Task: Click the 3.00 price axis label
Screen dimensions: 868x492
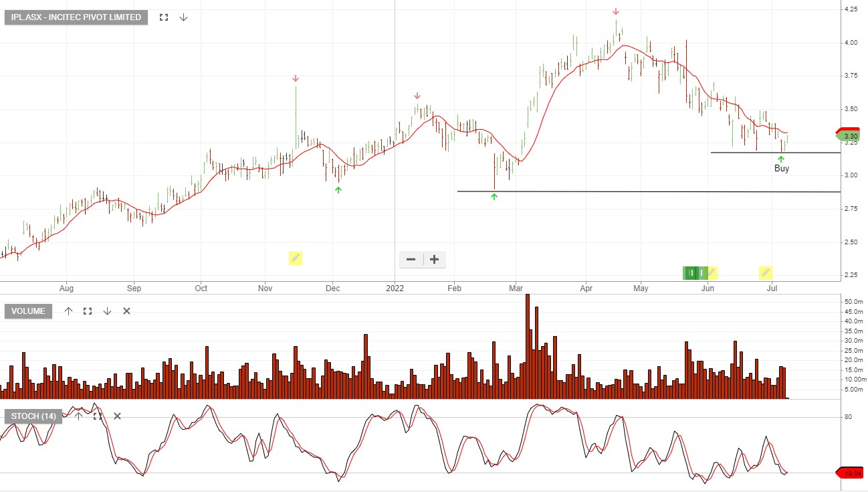Action: [x=851, y=175]
